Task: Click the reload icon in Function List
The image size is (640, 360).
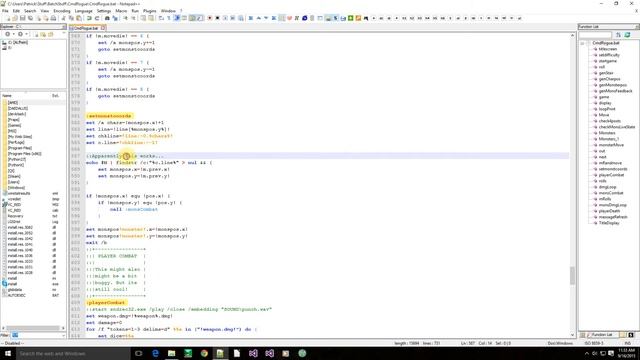Action: (627, 35)
